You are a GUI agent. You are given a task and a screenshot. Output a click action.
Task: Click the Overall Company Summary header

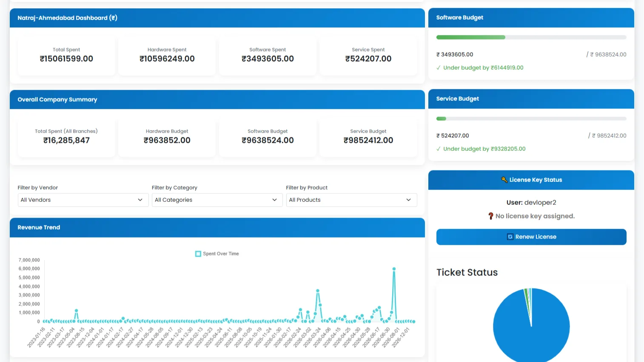[217, 99]
